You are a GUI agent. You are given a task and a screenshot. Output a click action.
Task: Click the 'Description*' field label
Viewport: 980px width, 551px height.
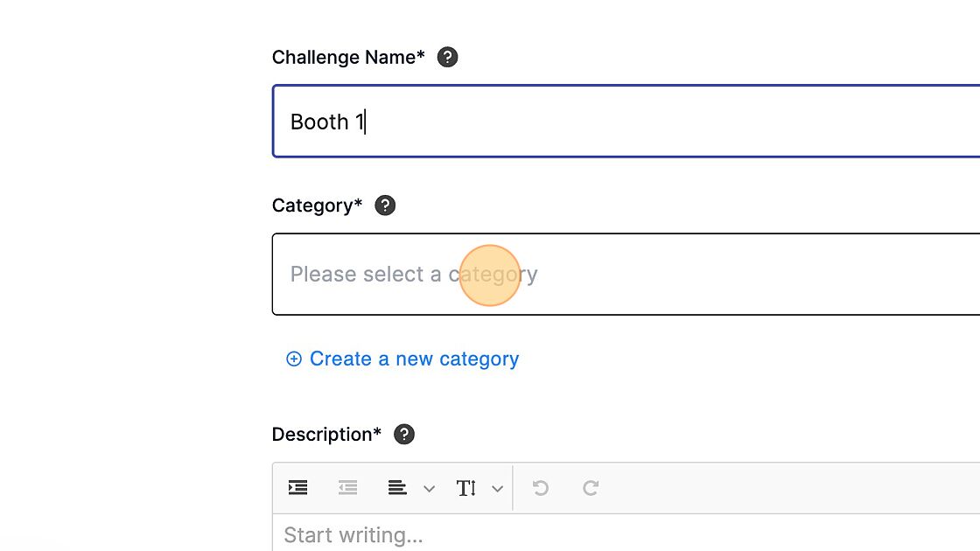(x=326, y=435)
